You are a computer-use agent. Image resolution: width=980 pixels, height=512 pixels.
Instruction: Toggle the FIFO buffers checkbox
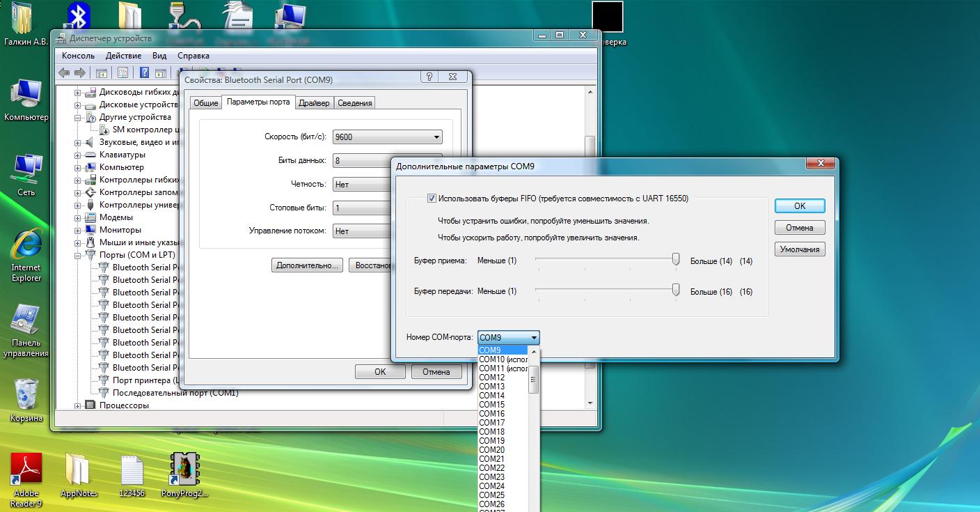(x=432, y=199)
